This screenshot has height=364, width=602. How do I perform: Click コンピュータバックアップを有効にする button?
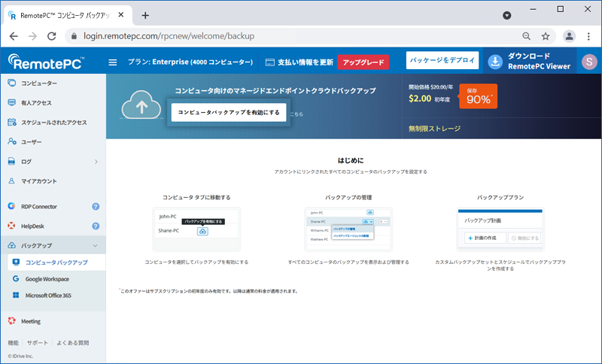tap(229, 112)
